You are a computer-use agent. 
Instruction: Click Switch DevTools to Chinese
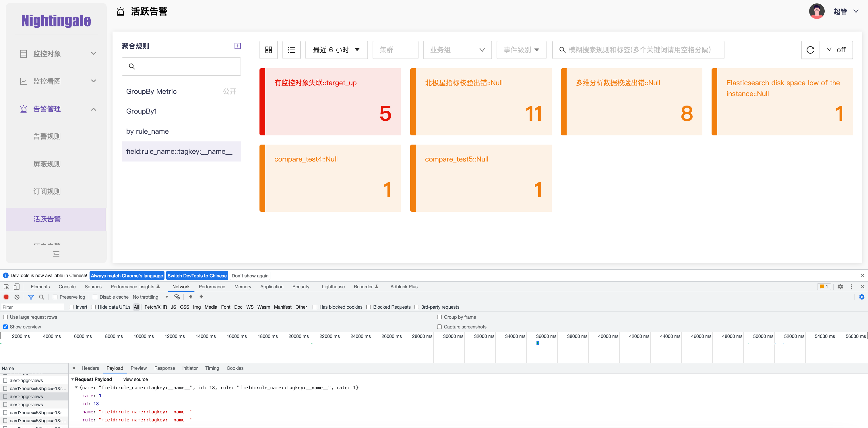point(197,275)
